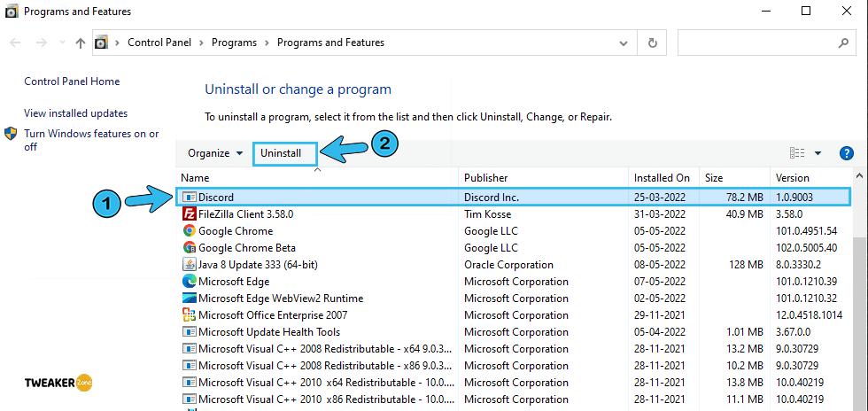Select Microsoft Edge WebView2 Runtime name

click(281, 299)
